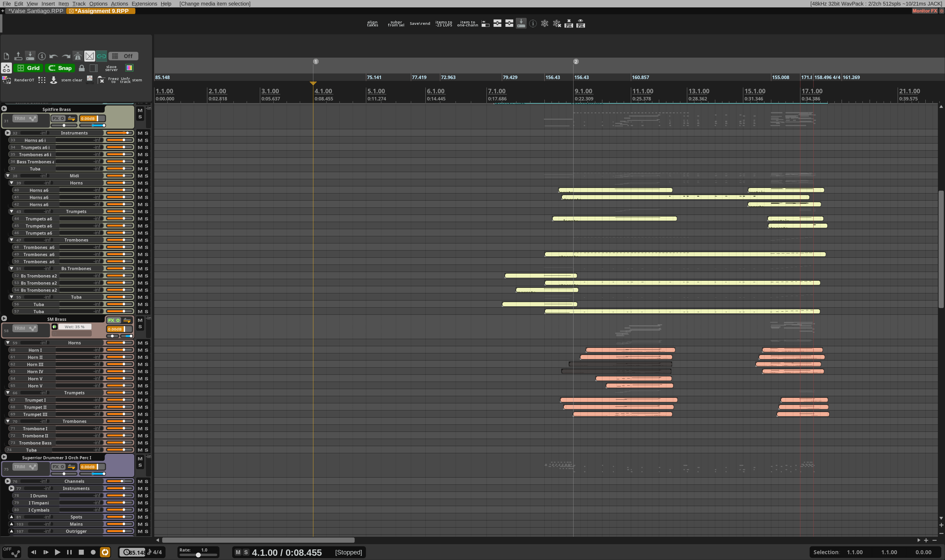Viewport: 945px width, 560px height.
Task: Click the Undo arrow icon
Action: (53, 56)
